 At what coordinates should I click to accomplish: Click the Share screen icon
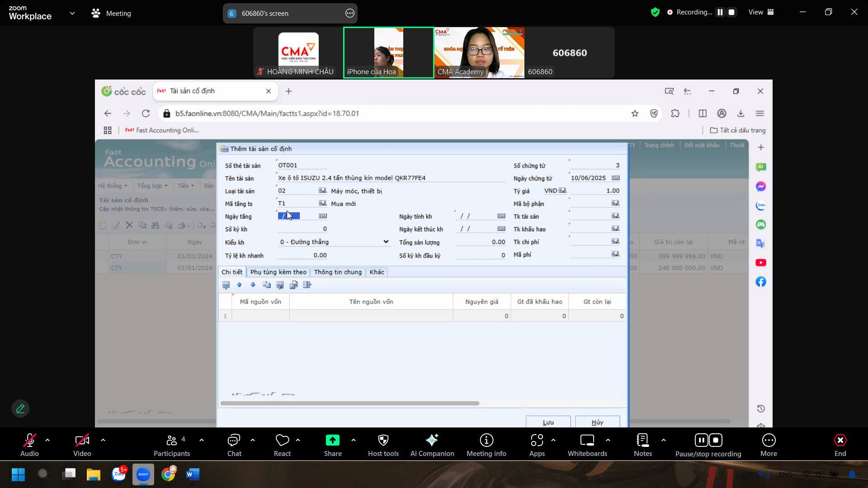332,441
